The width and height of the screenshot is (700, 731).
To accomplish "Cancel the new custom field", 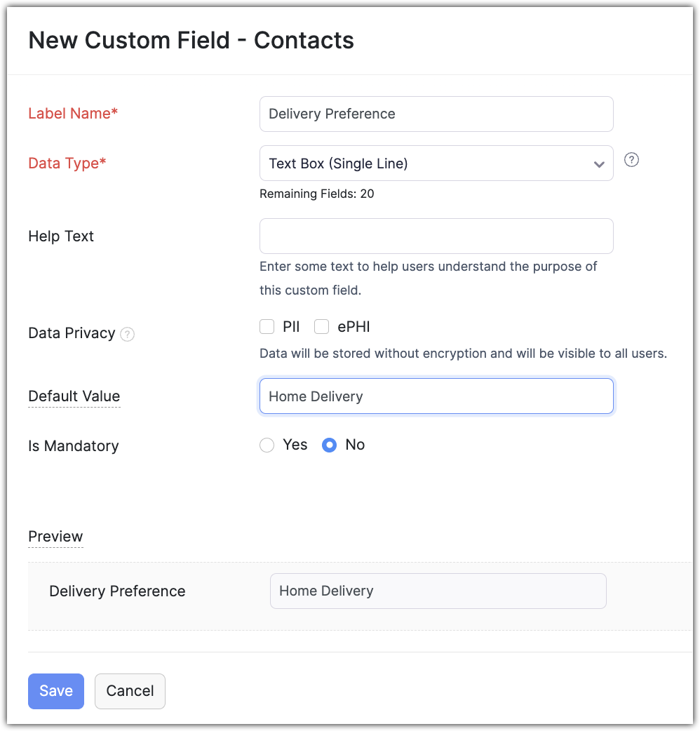I will tap(130, 691).
